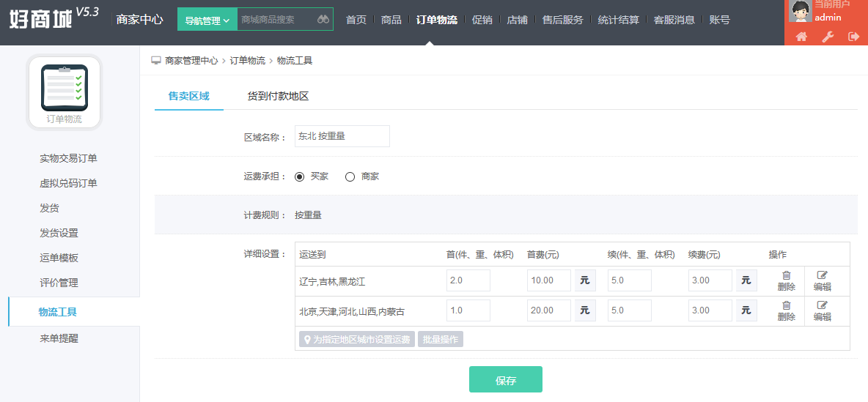Open 发货 in sidebar
868x402 pixels.
point(49,209)
